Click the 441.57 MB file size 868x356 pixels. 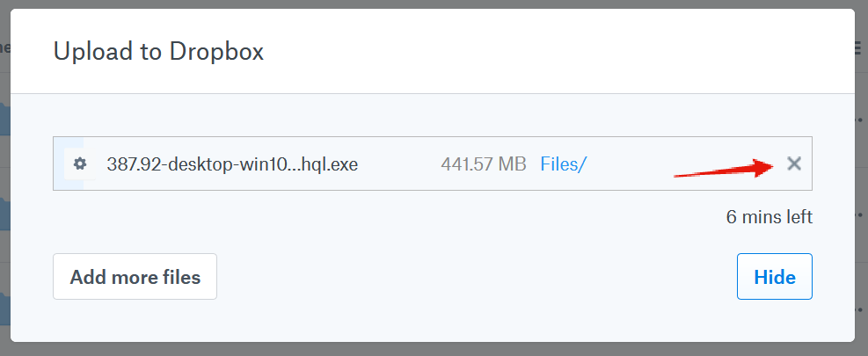click(x=483, y=163)
